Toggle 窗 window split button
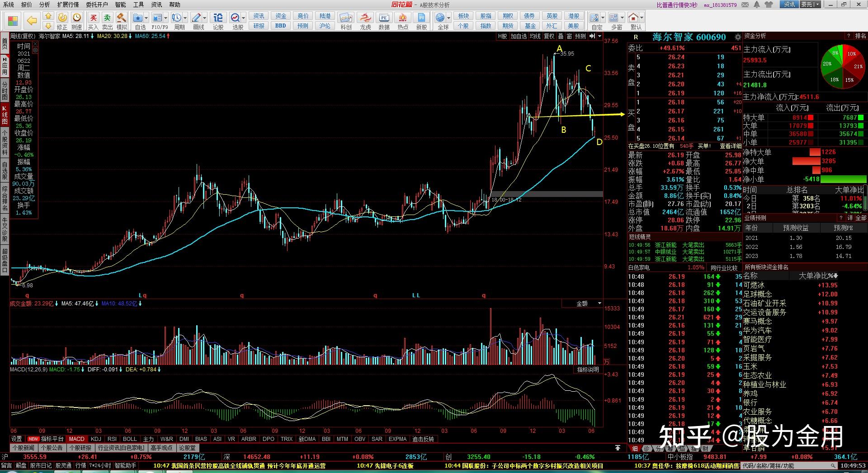The width and height of the screenshot is (868, 473). (569, 36)
